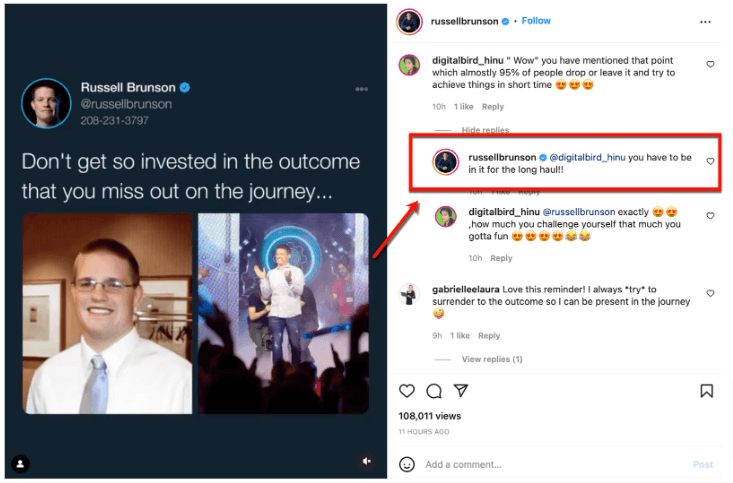
Task: Follow russellbrunson from the post header
Action: click(536, 21)
